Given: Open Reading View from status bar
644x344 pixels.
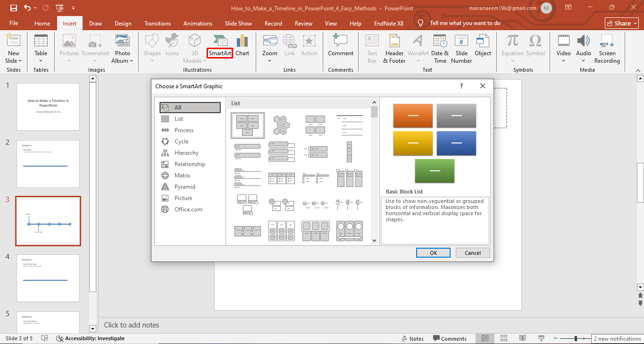Looking at the screenshot, I should [522, 338].
